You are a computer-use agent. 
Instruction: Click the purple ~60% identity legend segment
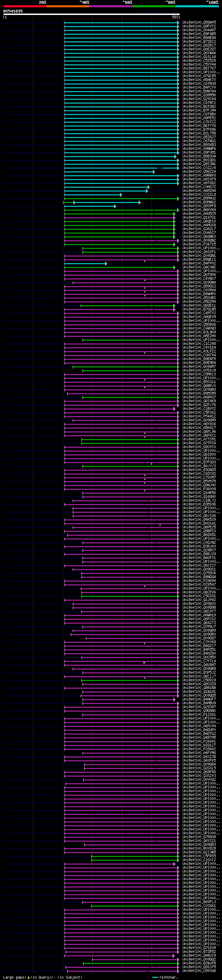click(111, 6)
